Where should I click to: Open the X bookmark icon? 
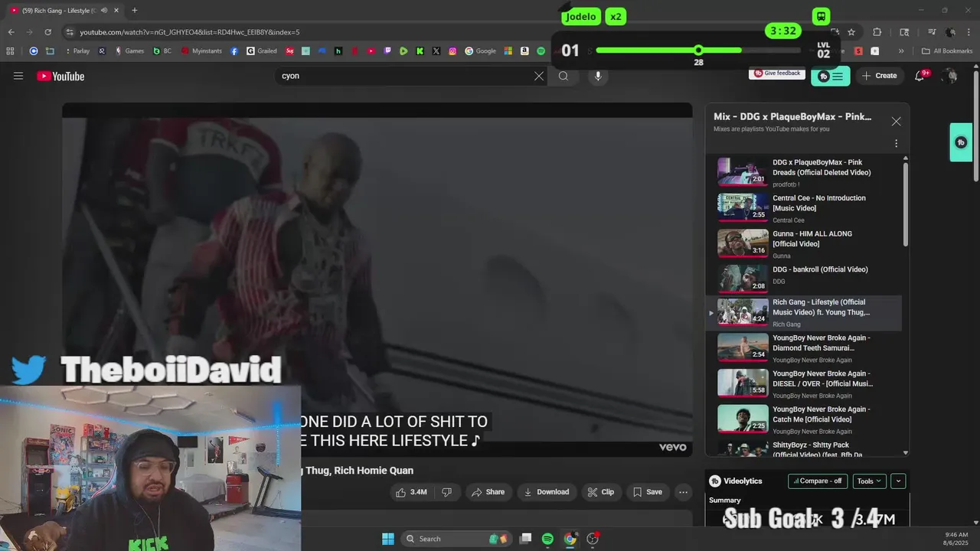pyautogui.click(x=436, y=51)
